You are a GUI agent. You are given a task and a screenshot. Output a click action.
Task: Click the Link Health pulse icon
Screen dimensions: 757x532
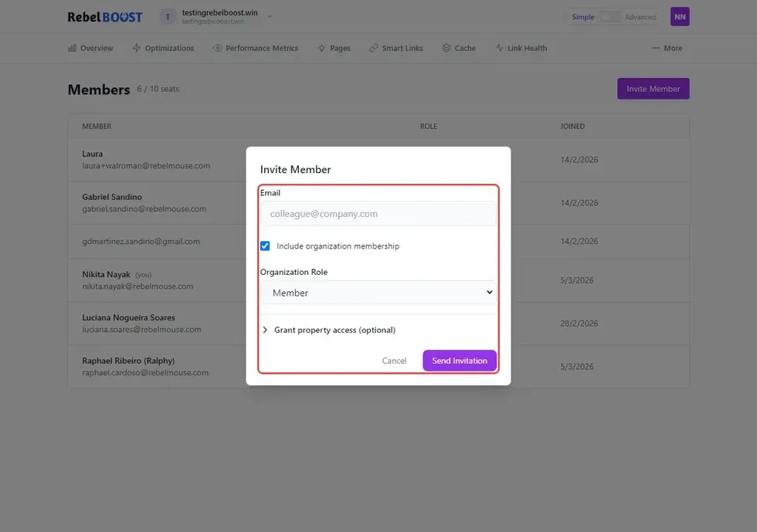500,48
